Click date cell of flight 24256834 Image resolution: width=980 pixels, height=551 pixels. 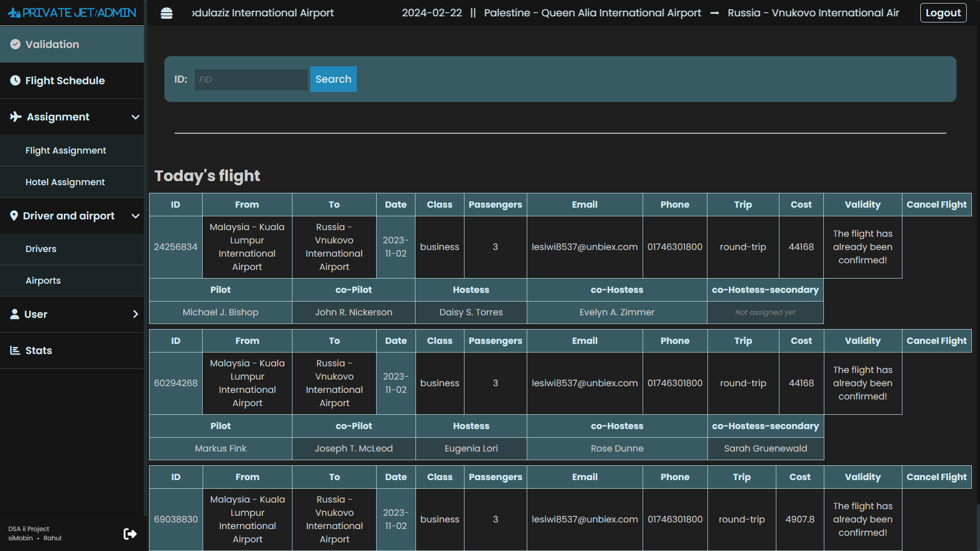396,247
